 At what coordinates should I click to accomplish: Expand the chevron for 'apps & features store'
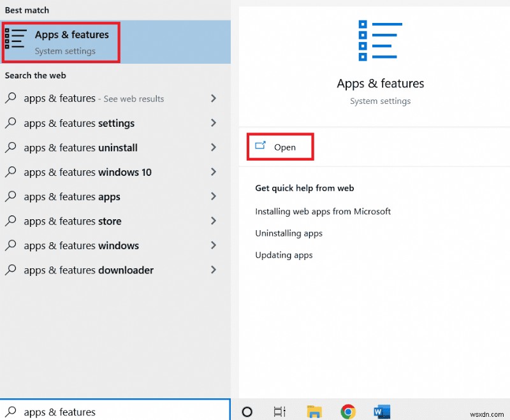tap(214, 221)
